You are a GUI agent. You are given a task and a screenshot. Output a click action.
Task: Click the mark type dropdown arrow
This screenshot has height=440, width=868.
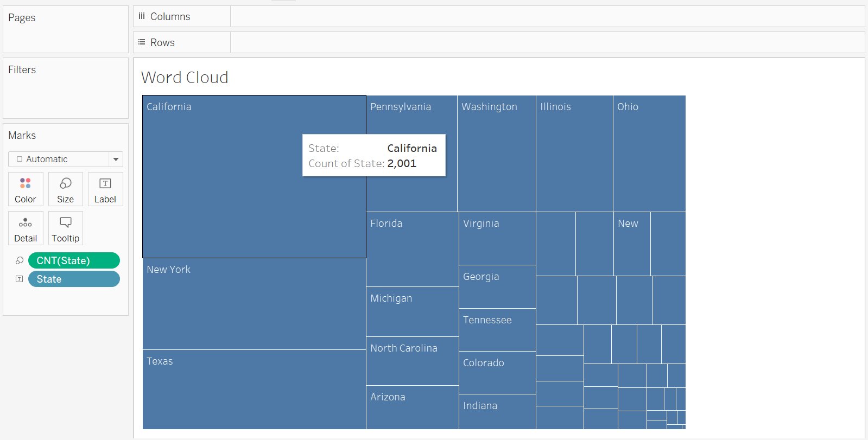[x=116, y=159]
